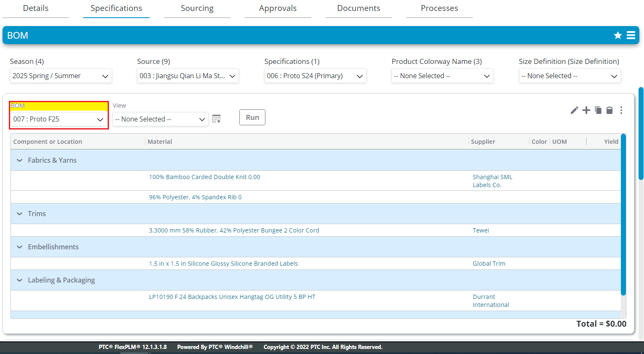Image resolution: width=644 pixels, height=354 pixels.
Task: Click the Supplier column header
Action: (x=483, y=142)
